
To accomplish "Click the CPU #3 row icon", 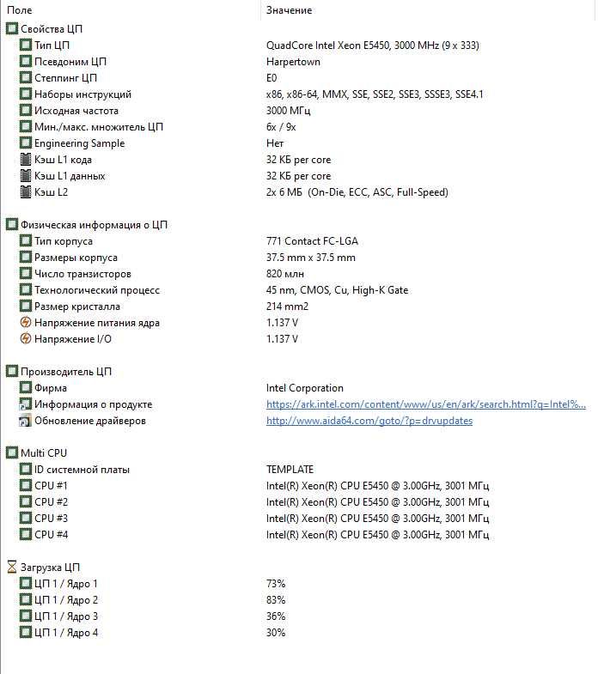I will click(x=26, y=519).
